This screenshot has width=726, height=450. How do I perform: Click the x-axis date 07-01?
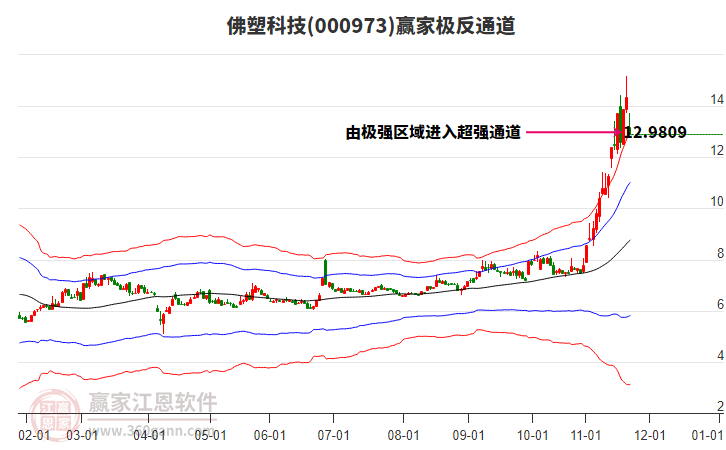(x=333, y=436)
